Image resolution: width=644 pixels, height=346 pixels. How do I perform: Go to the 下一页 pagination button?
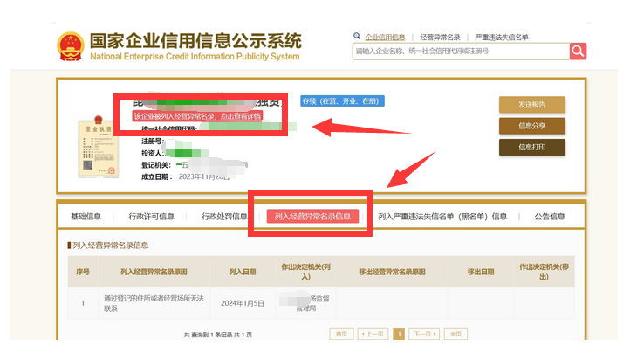coord(424,334)
